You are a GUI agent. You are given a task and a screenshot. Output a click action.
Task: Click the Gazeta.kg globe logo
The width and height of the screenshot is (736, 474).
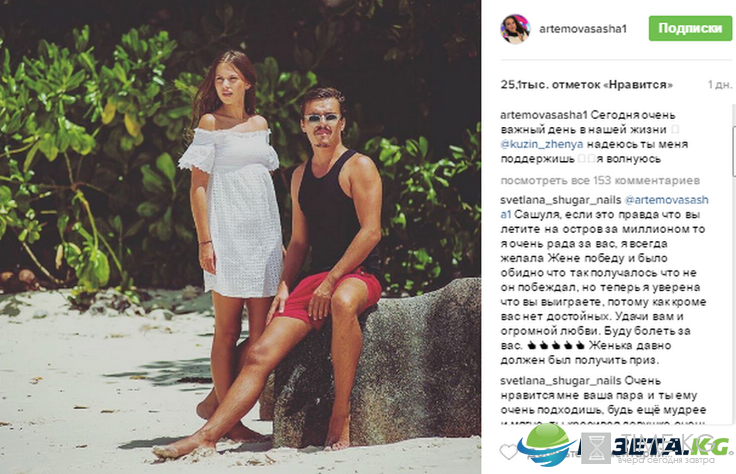pyautogui.click(x=548, y=444)
